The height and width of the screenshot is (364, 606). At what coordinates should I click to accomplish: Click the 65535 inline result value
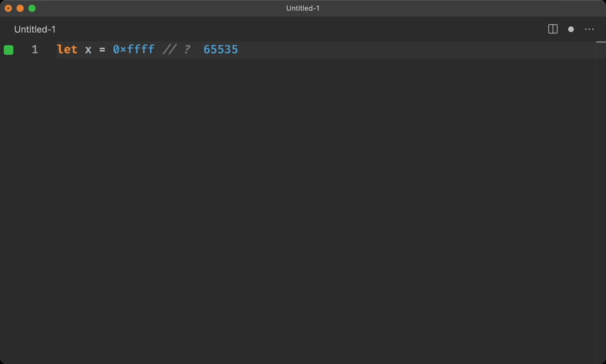tap(221, 49)
